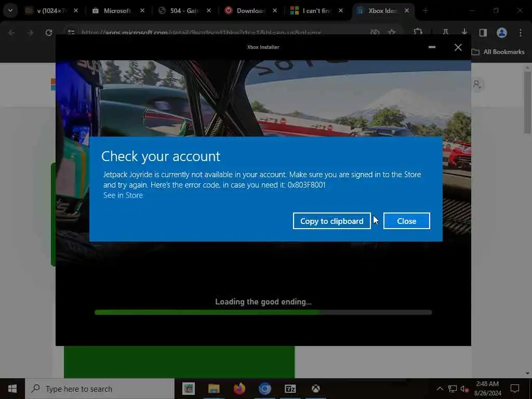
Task: Show hidden system tray icons
Action: click(x=440, y=389)
